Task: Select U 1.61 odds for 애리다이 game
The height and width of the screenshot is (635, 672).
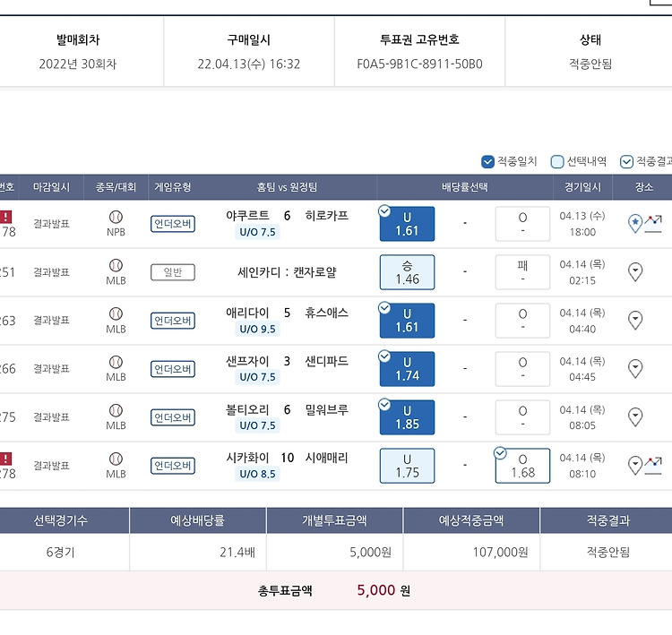Action: (x=407, y=321)
